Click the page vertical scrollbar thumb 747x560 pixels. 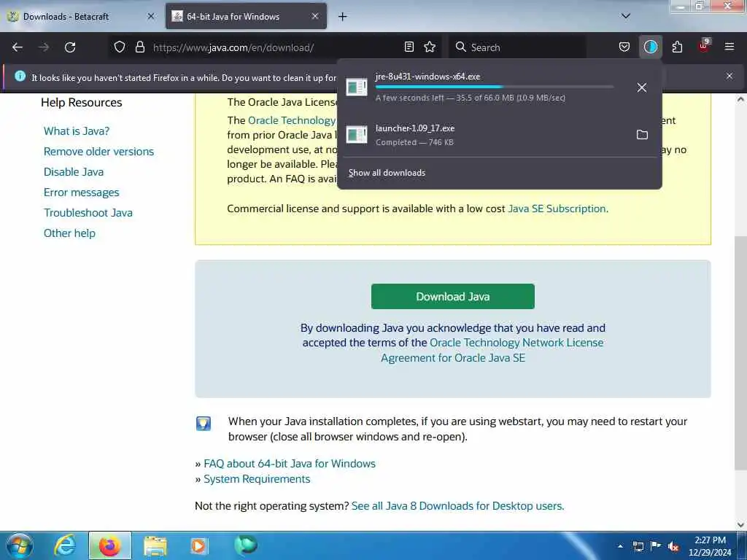pos(740,352)
